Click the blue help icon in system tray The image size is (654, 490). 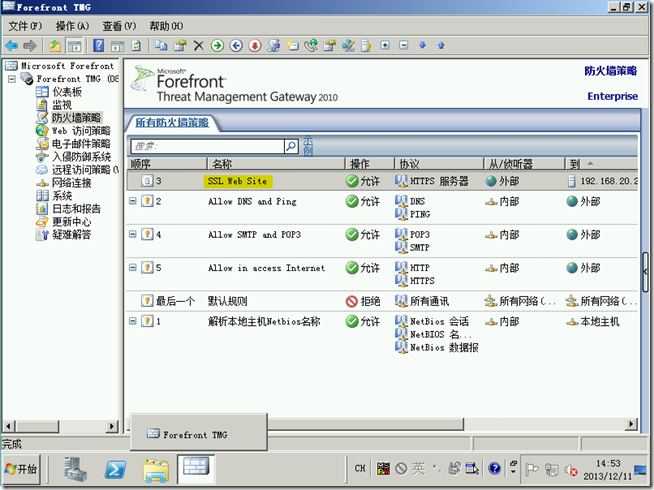coord(495,469)
